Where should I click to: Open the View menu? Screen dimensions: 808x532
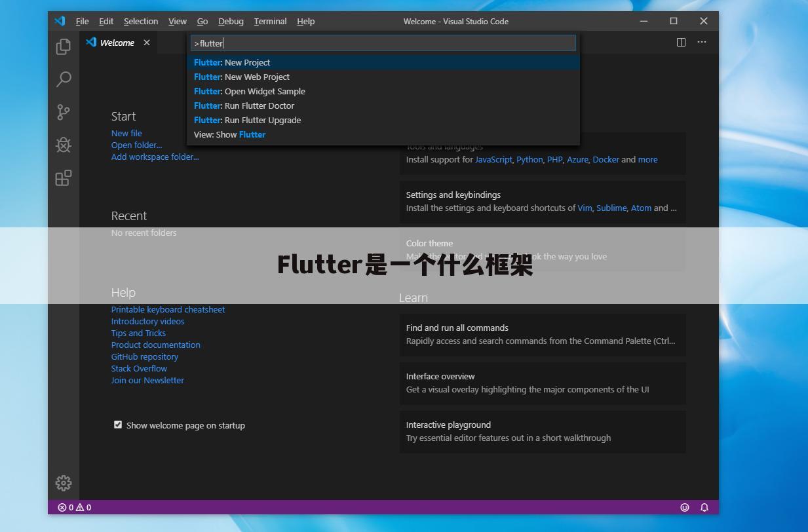[178, 21]
